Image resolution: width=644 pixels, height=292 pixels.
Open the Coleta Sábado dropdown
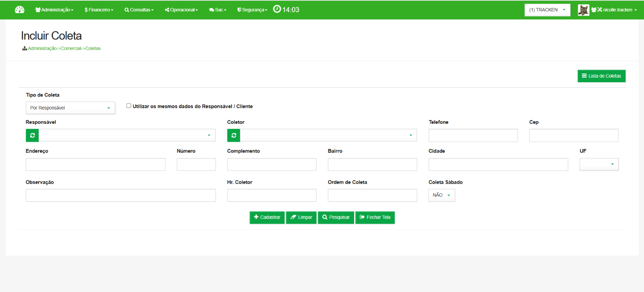click(442, 195)
